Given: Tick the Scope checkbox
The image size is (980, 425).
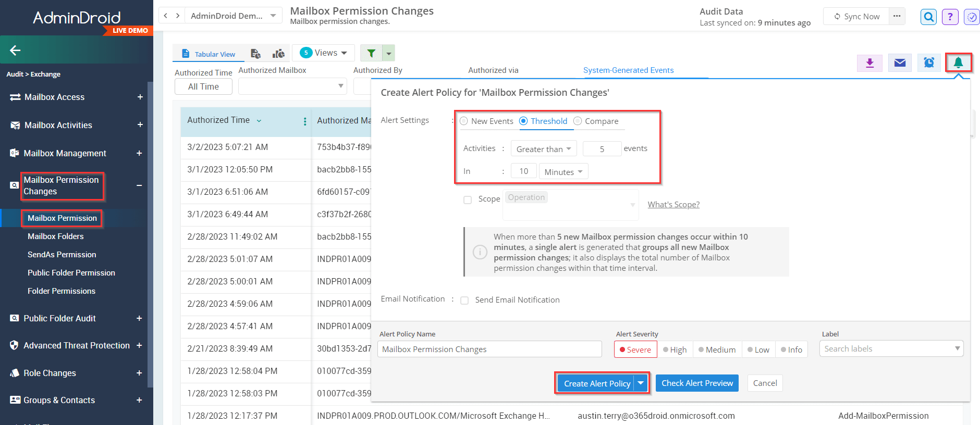Looking at the screenshot, I should (468, 200).
